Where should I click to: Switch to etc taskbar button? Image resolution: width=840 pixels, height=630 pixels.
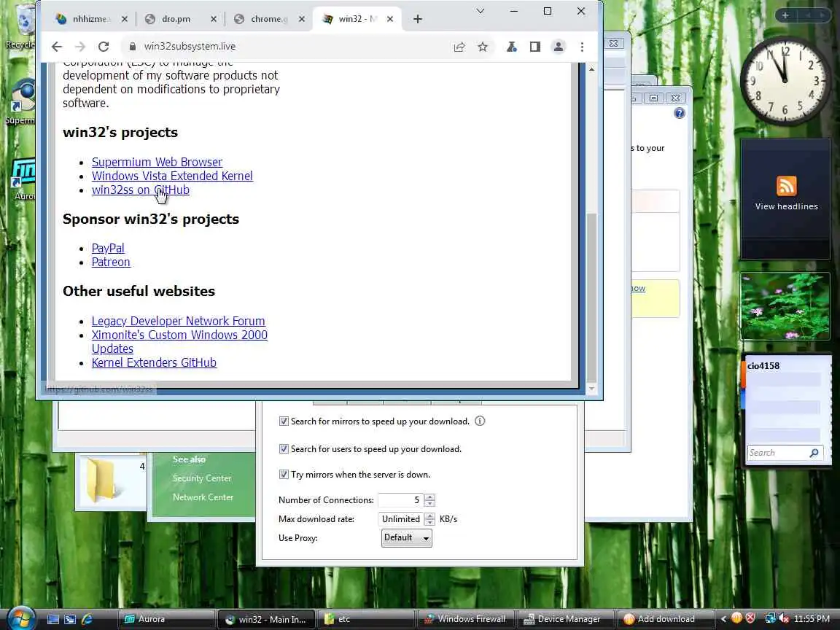pyautogui.click(x=366, y=619)
